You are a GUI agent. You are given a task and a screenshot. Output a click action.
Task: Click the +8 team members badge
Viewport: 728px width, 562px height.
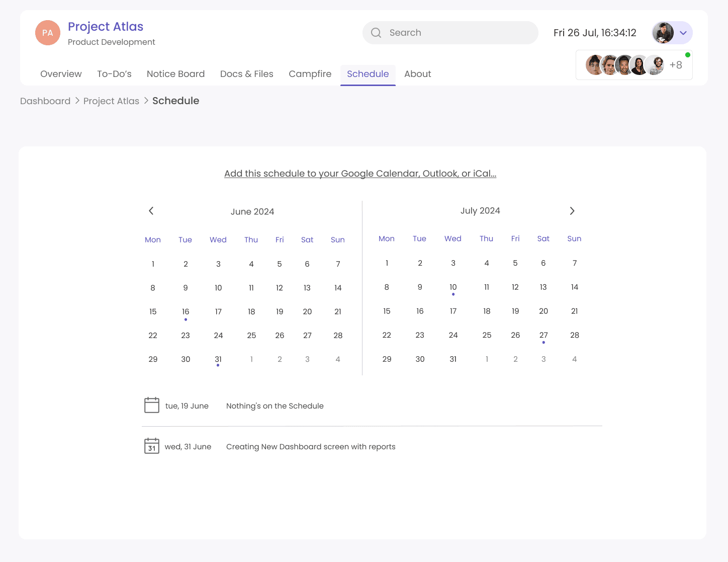tap(676, 64)
